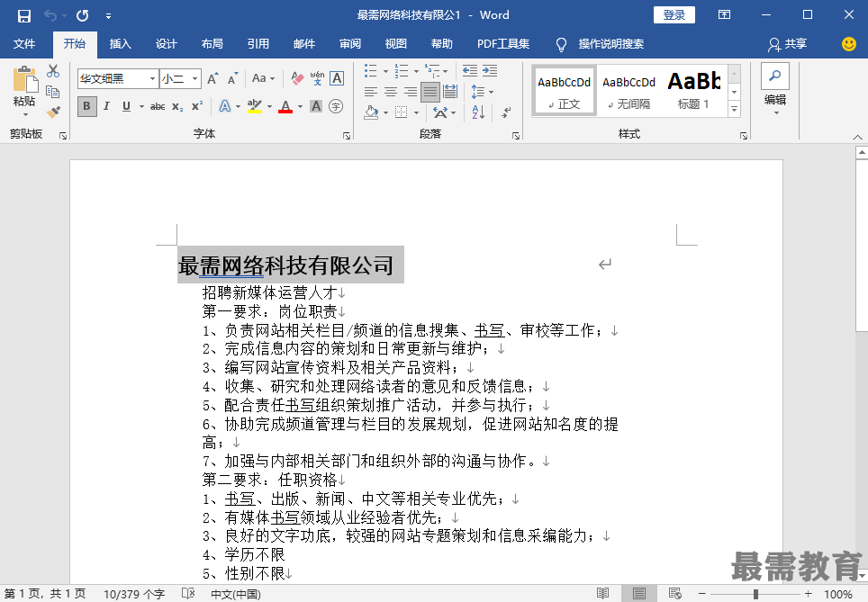Open the feedback smiley face

[x=848, y=44]
